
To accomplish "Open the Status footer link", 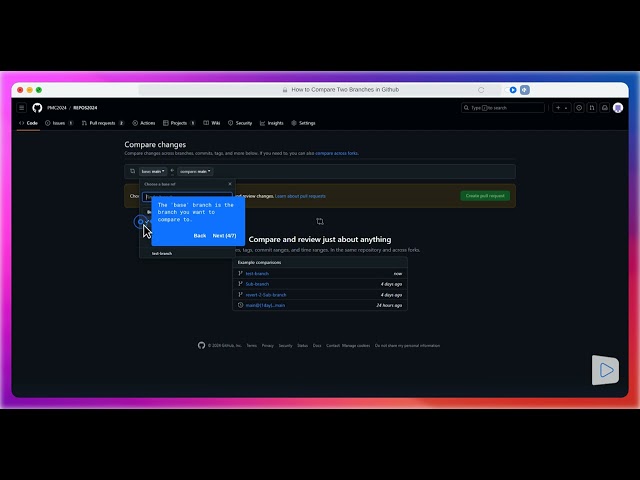I will pos(302,346).
